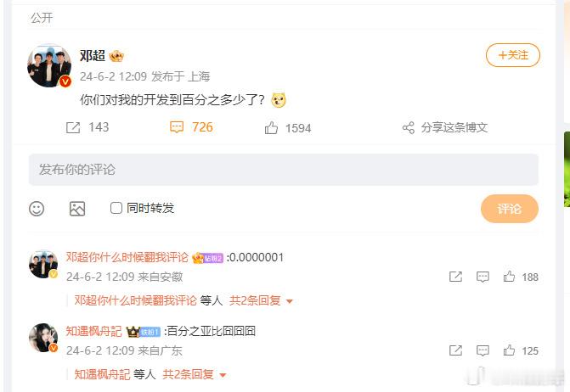Click the share icon beside 分享这条博文
The image size is (570, 392).
(x=409, y=128)
